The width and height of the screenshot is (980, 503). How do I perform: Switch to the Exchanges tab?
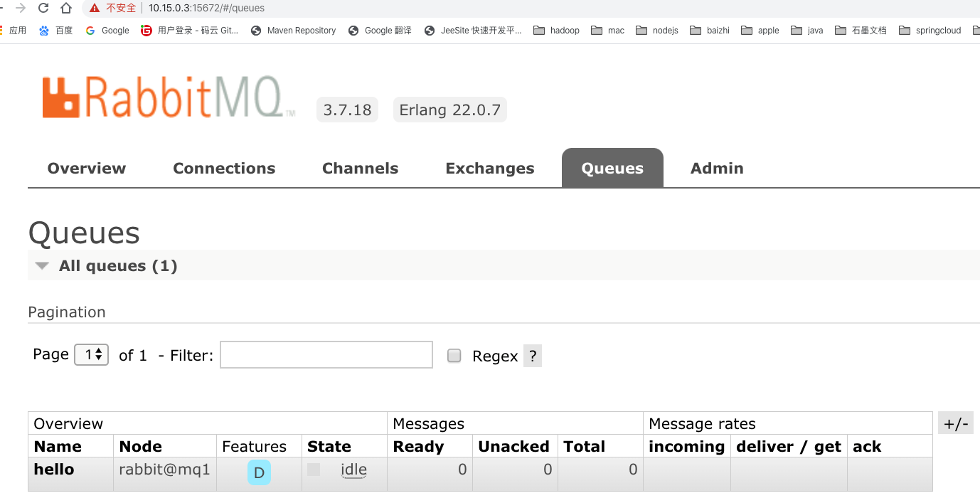pyautogui.click(x=490, y=169)
